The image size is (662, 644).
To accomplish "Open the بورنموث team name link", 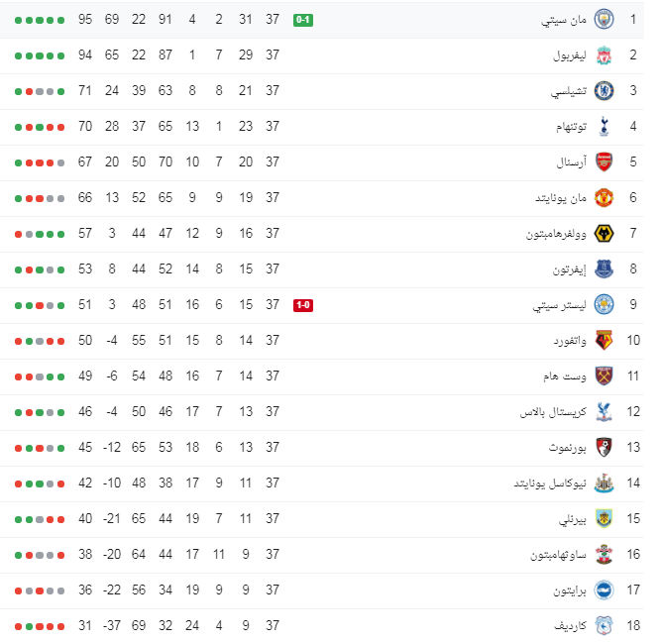I will point(568,448).
